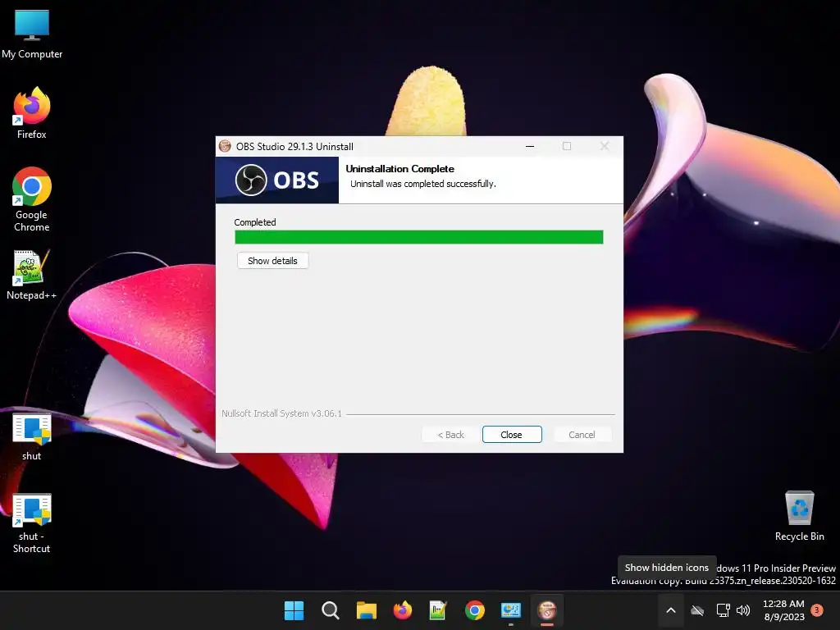Open the notification badge with 3
The width and height of the screenshot is (840, 630).
[817, 609]
